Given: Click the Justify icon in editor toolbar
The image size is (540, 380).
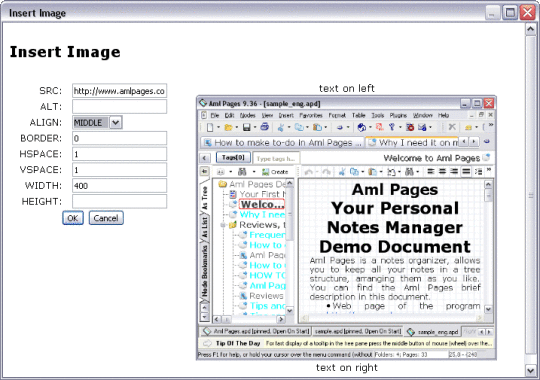Looking at the screenshot, I should pyautogui.click(x=466, y=171).
